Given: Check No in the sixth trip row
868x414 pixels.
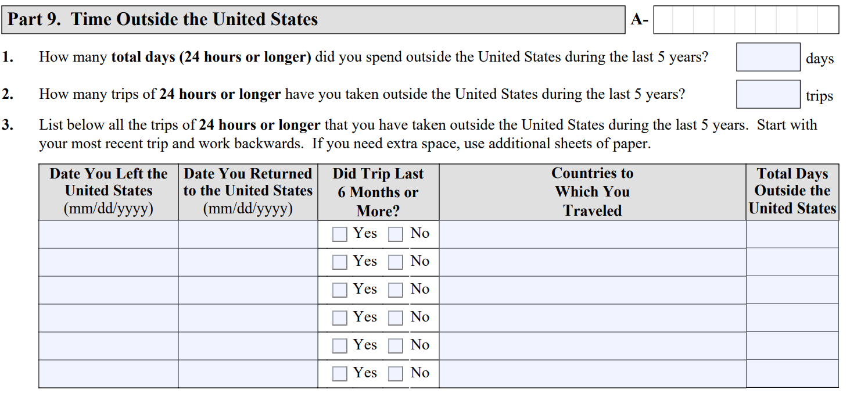Looking at the screenshot, I should 396,374.
